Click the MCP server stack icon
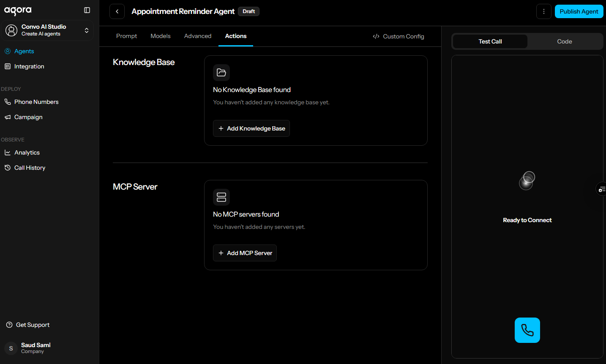 tap(221, 197)
